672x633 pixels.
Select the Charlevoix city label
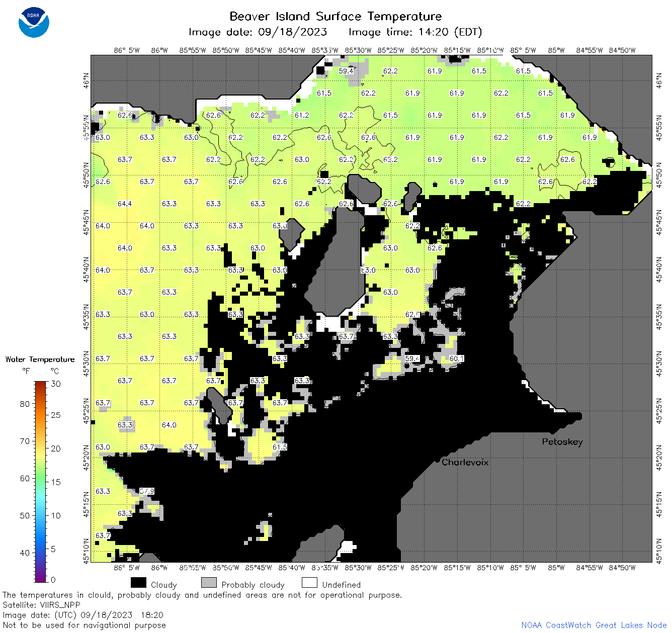[x=465, y=462]
